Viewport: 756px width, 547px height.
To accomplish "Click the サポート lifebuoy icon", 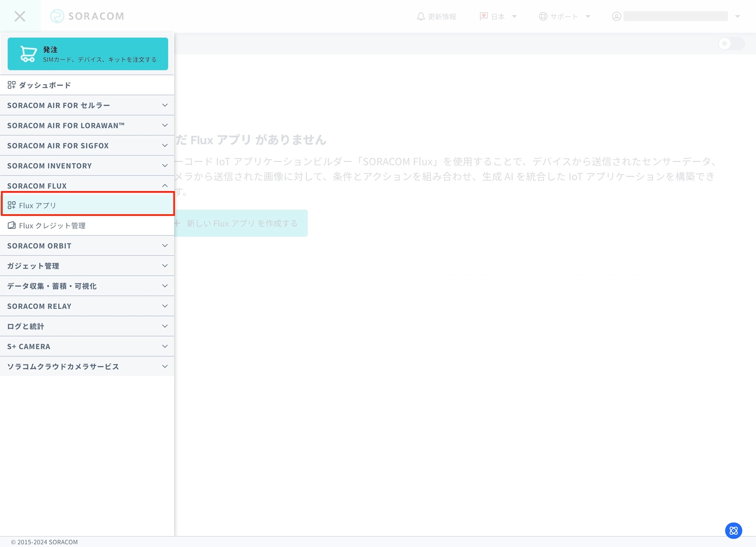I will tap(543, 16).
